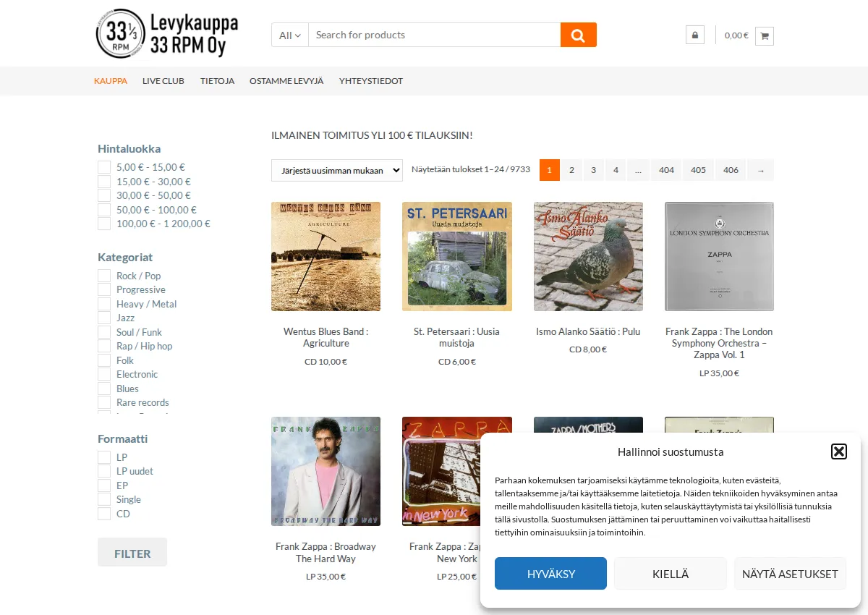
Task: Tick the Blues category
Action: pos(104,389)
